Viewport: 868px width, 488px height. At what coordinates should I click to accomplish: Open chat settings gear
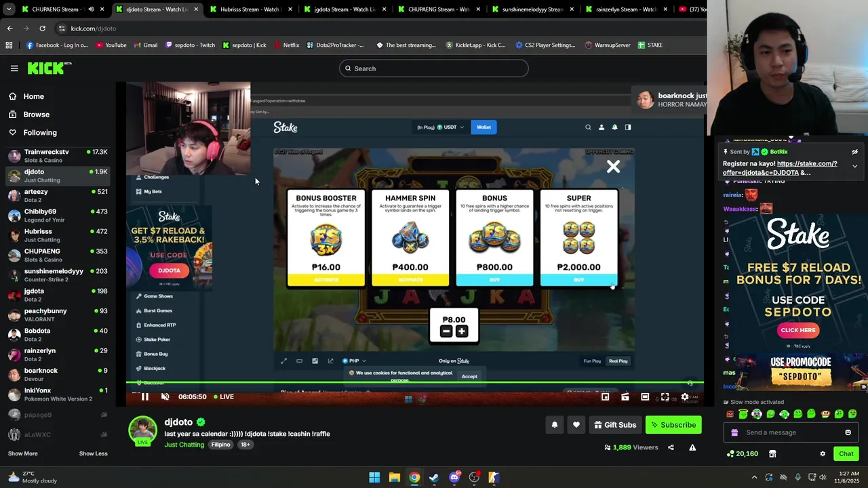(823, 453)
